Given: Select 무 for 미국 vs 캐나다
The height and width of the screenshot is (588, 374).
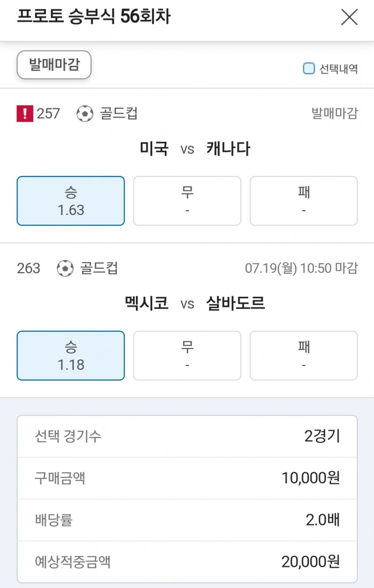Looking at the screenshot, I should point(187,201).
